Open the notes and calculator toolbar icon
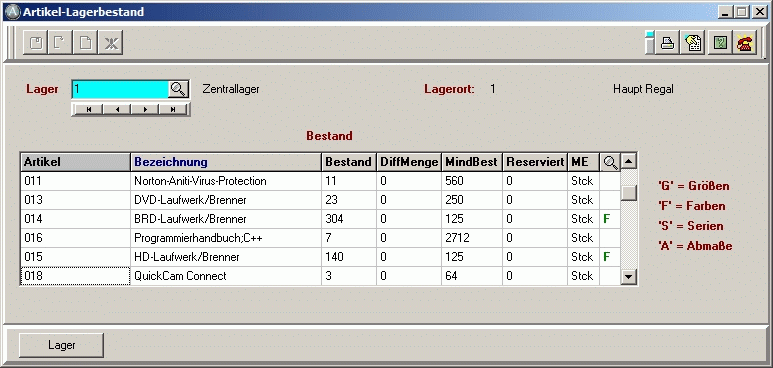This screenshot has width=773, height=368. pyautogui.click(x=694, y=43)
